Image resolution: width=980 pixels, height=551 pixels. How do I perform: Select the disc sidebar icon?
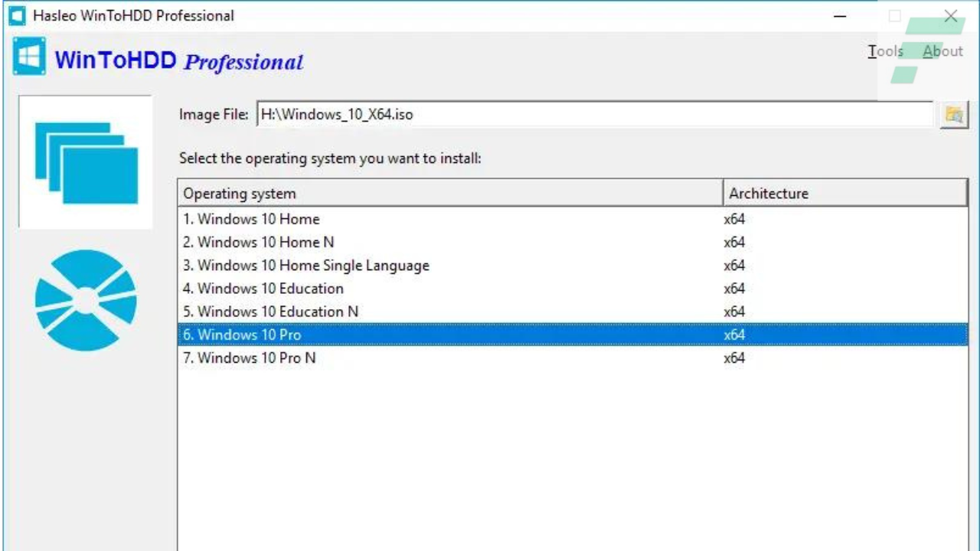click(86, 300)
